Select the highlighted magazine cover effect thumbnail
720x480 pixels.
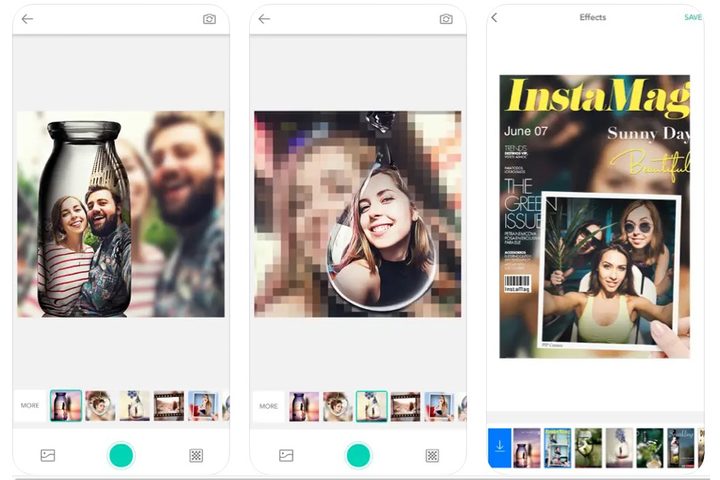[x=557, y=448]
